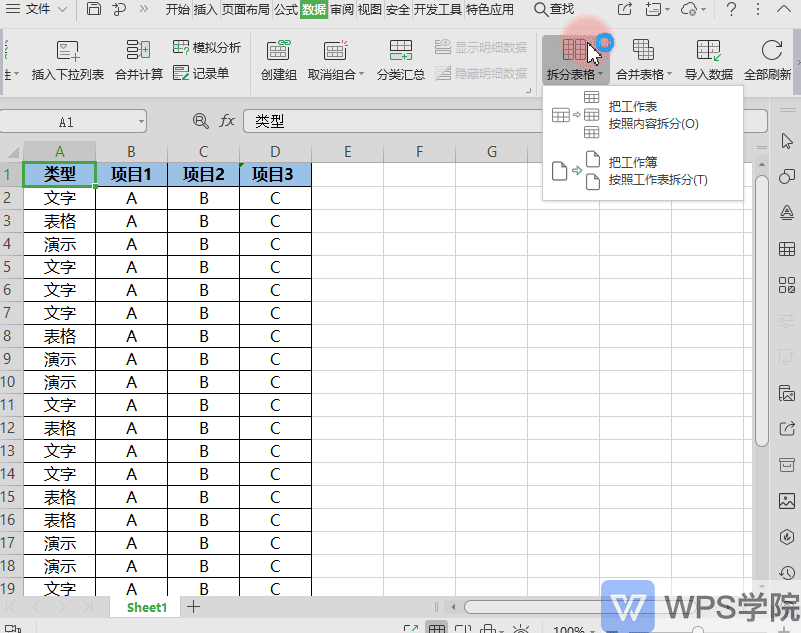Viewport: 801px width, 633px height.
Task: Click horizontal scrollbar left arrow
Action: coord(453,607)
